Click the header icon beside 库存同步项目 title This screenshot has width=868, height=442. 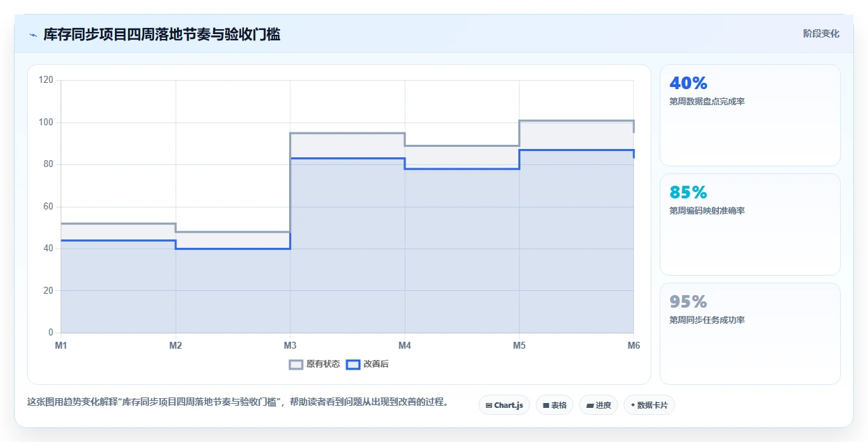[33, 35]
